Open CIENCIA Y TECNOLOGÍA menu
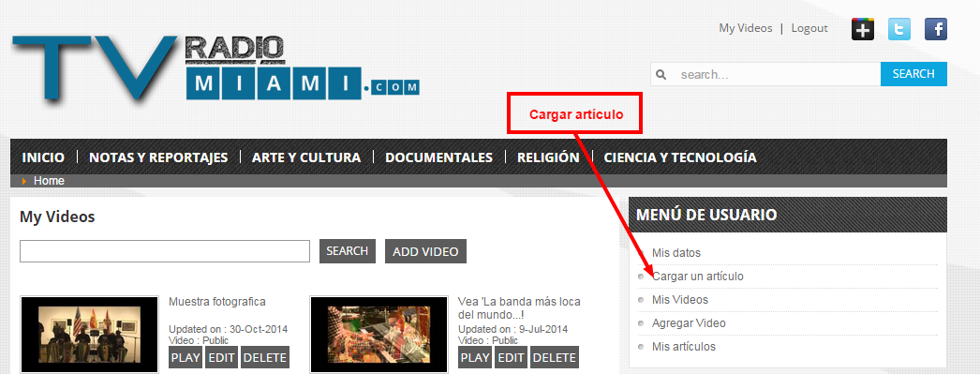This screenshot has height=374, width=980. [x=680, y=157]
